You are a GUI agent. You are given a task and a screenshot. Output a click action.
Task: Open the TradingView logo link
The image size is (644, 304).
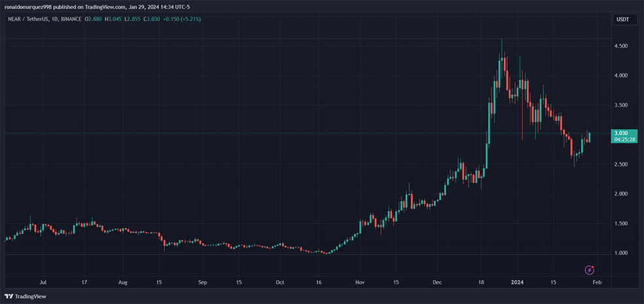click(26, 296)
